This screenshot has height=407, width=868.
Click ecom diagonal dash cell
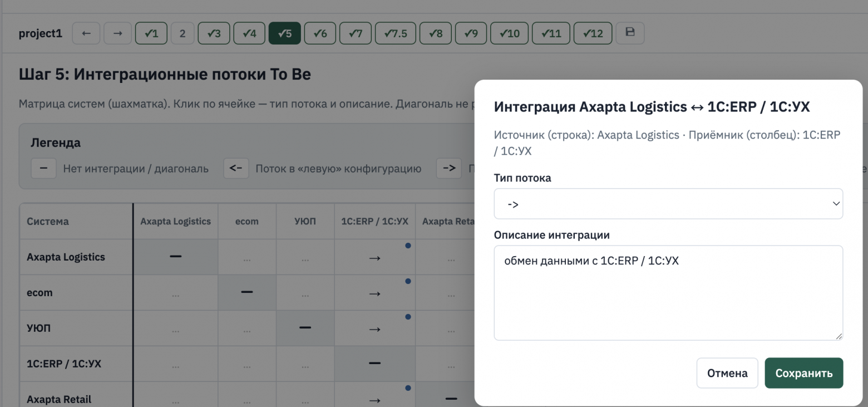[x=247, y=292]
